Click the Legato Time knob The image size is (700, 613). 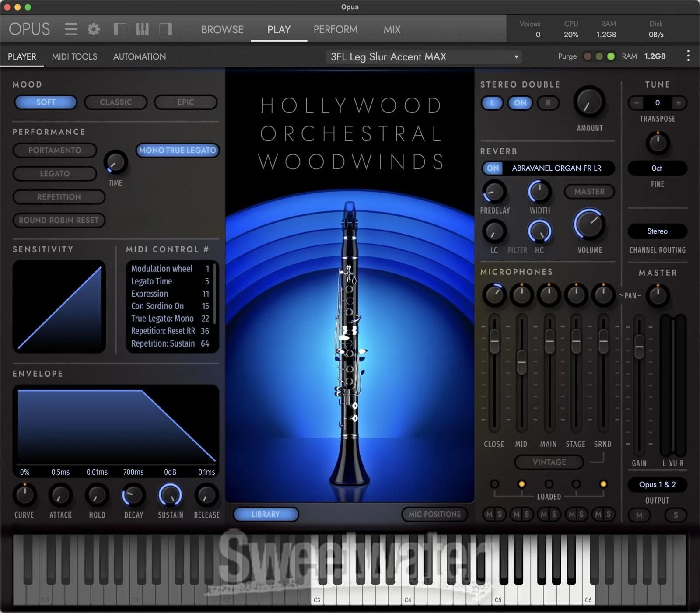click(115, 162)
